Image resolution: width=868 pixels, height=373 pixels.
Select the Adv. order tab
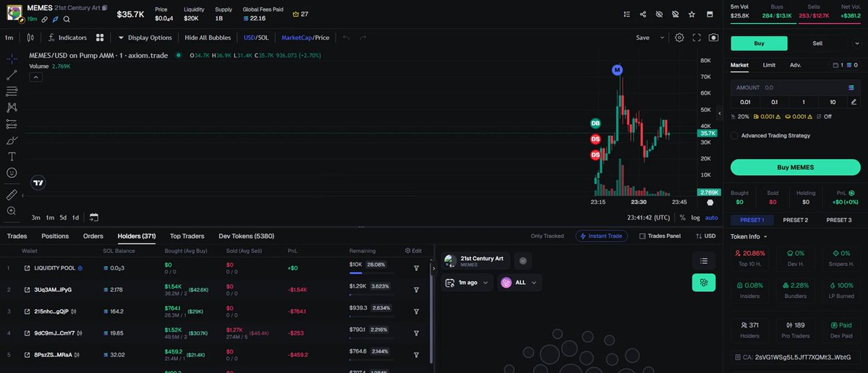point(795,65)
